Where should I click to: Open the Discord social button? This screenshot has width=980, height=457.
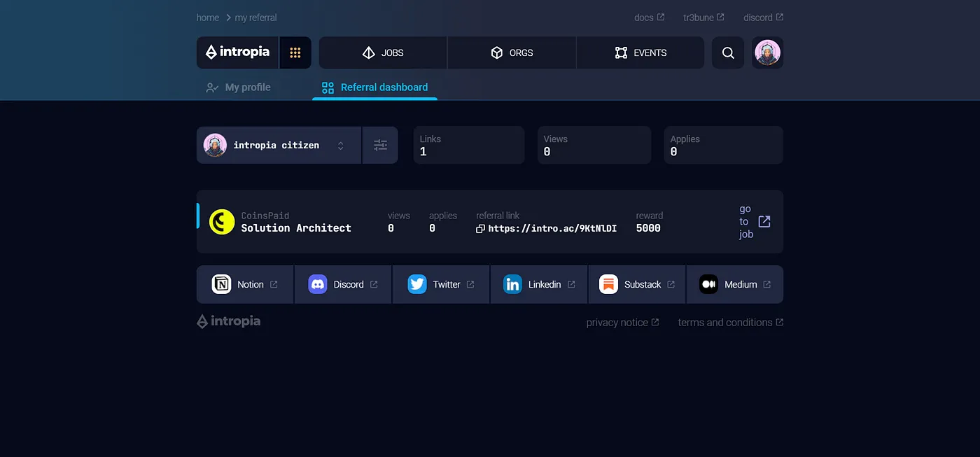pyautogui.click(x=343, y=284)
